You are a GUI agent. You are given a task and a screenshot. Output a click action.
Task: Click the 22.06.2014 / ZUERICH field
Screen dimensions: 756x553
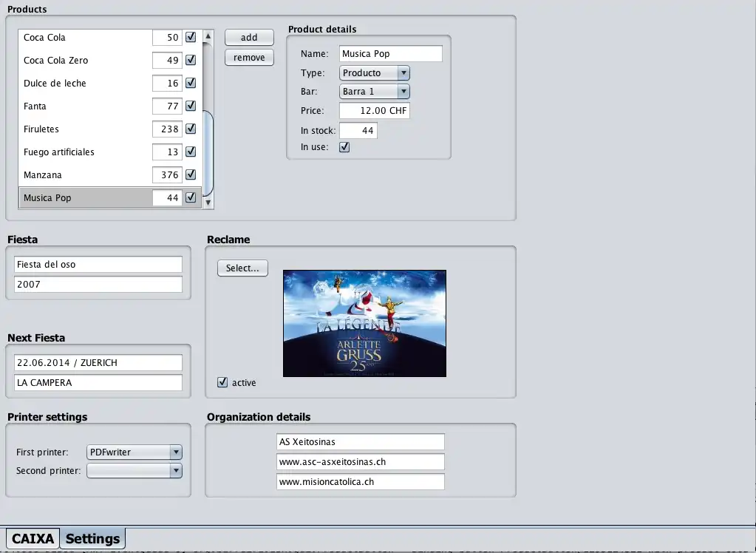pyautogui.click(x=98, y=362)
